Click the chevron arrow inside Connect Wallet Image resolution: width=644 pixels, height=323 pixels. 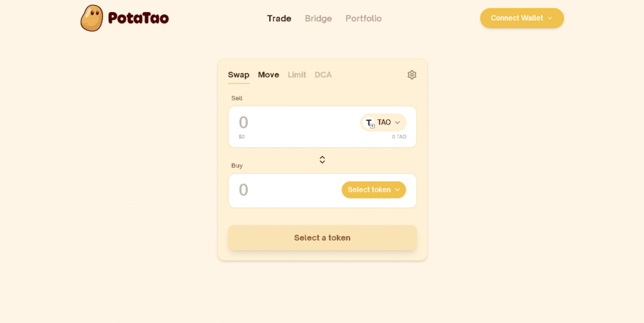(550, 18)
